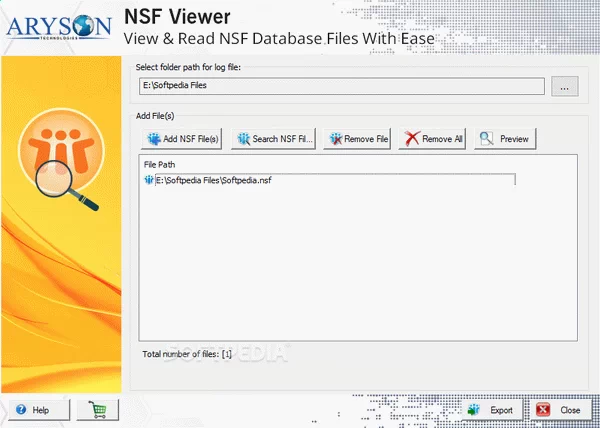Click the Remove File button
Screen dimensions: 600x428
357,139
